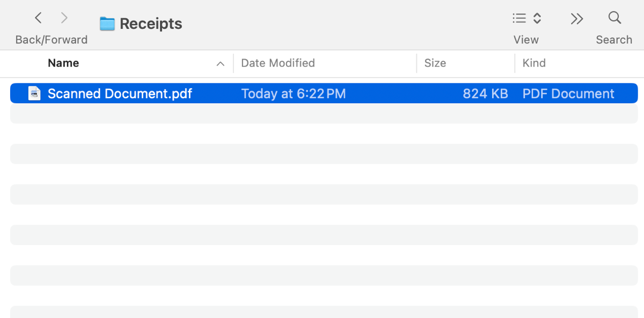Sort files by the Name column
This screenshot has width=644, height=318.
(x=63, y=63)
